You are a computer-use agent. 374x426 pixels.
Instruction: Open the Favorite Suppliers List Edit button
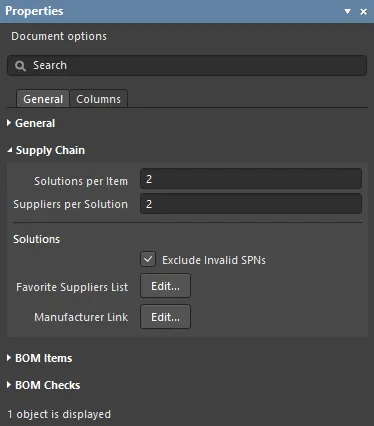coord(165,286)
